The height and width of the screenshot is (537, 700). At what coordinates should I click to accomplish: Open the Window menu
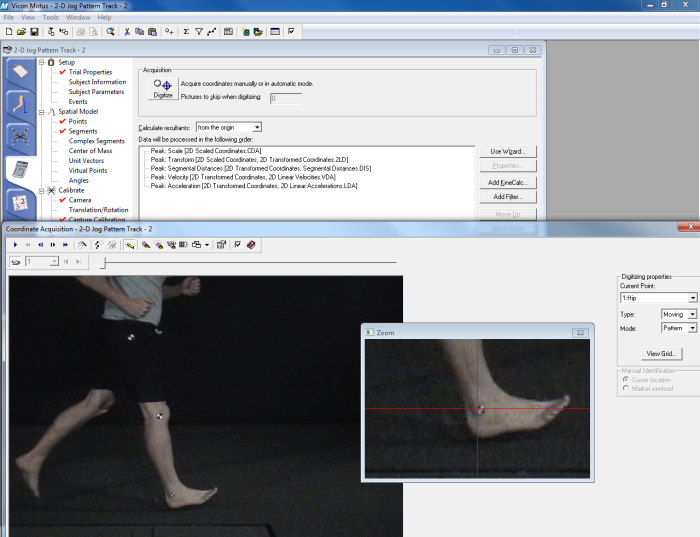pos(77,17)
